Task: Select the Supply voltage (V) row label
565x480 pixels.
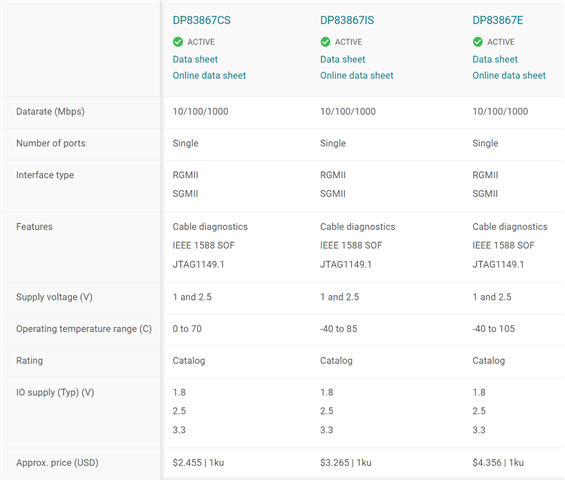Action: (x=54, y=297)
